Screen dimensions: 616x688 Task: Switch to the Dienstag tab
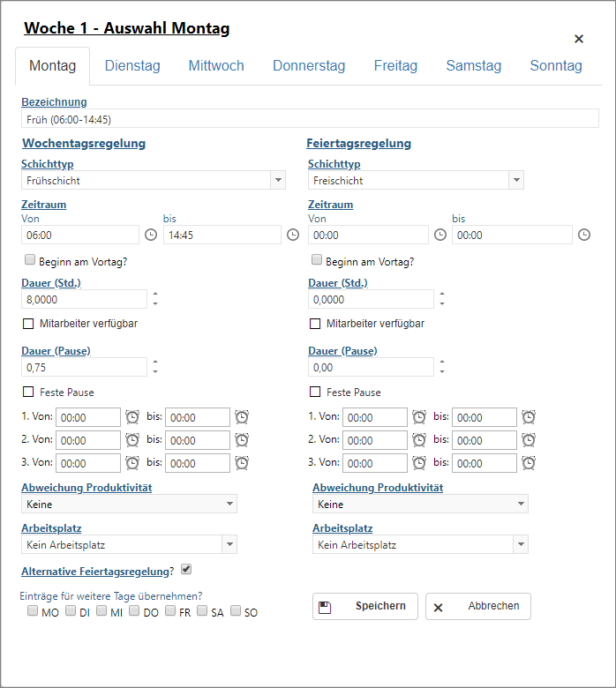point(132,66)
